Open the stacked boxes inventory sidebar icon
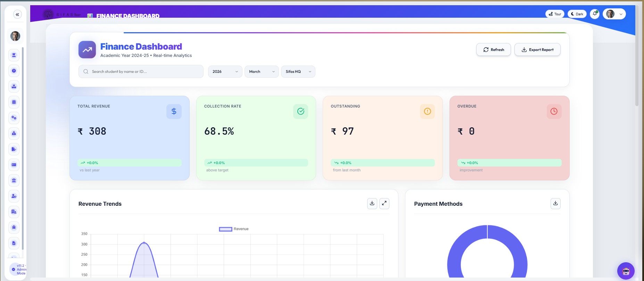This screenshot has height=281, width=644. point(14,86)
